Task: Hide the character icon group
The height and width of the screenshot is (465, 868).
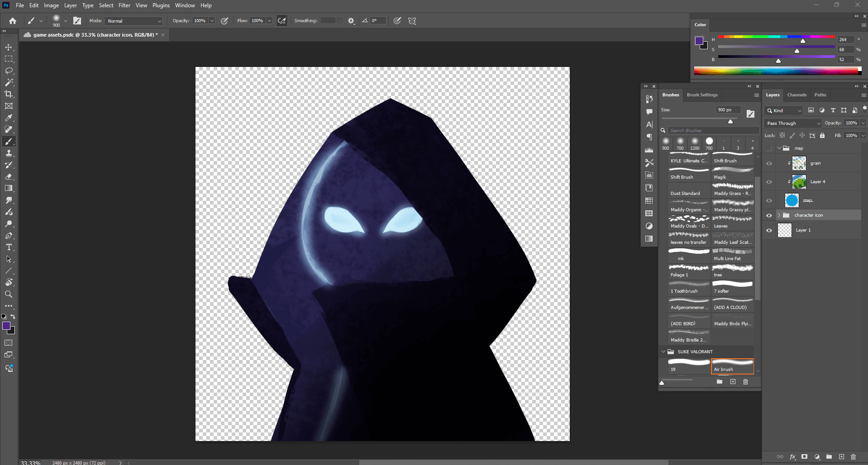Action: pyautogui.click(x=769, y=215)
